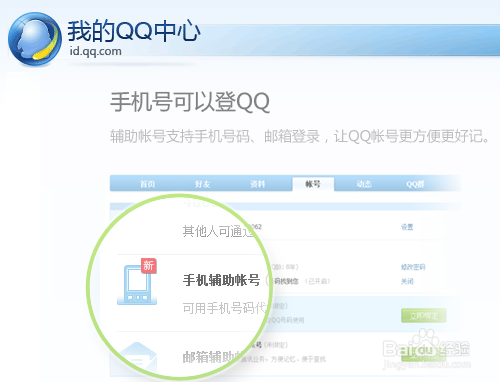Screen dimensions: 500x382
Task: Click the green 立即绑定 button in the mobile row
Action: click(x=423, y=315)
